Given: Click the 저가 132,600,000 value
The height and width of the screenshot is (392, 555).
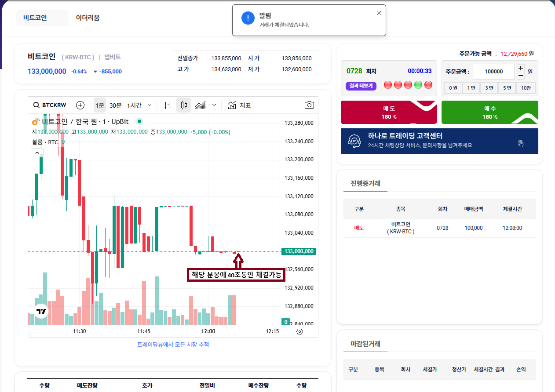Looking at the screenshot, I should 296,69.
